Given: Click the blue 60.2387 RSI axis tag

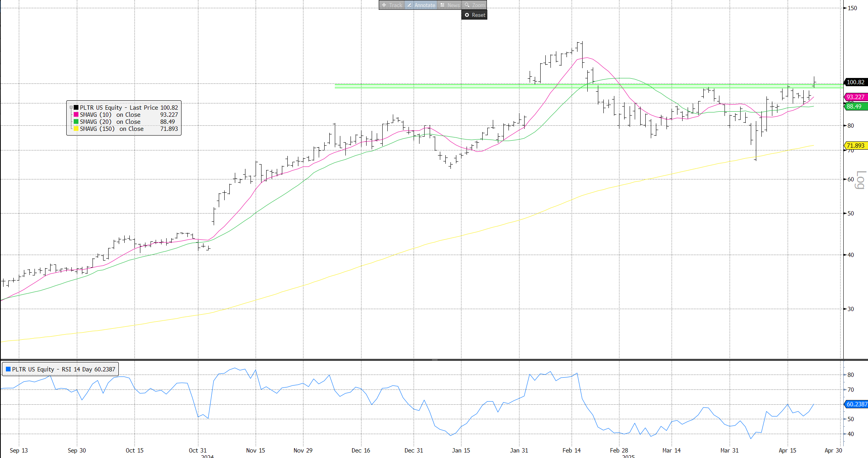Looking at the screenshot, I should [856, 404].
